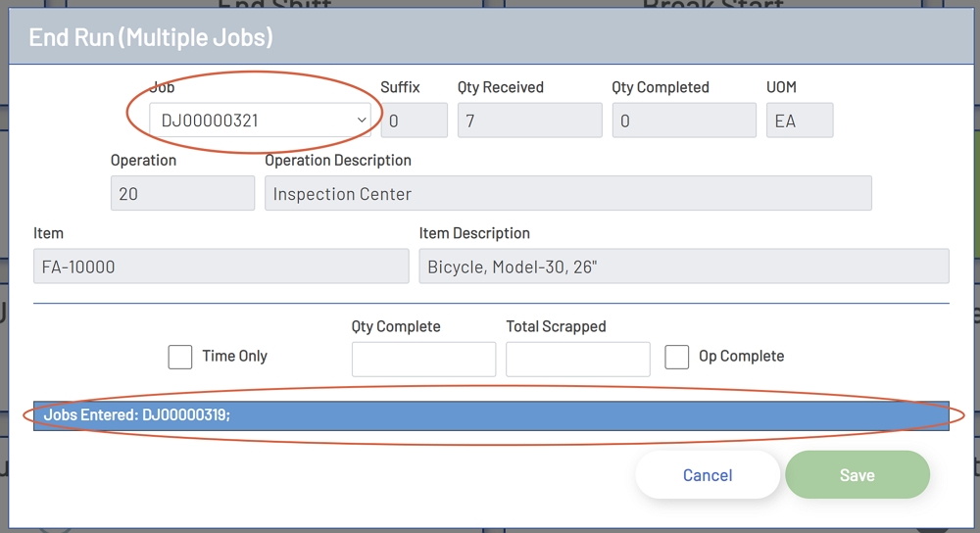Click the UOM field showing EA
The height and width of the screenshot is (533, 980).
click(799, 121)
